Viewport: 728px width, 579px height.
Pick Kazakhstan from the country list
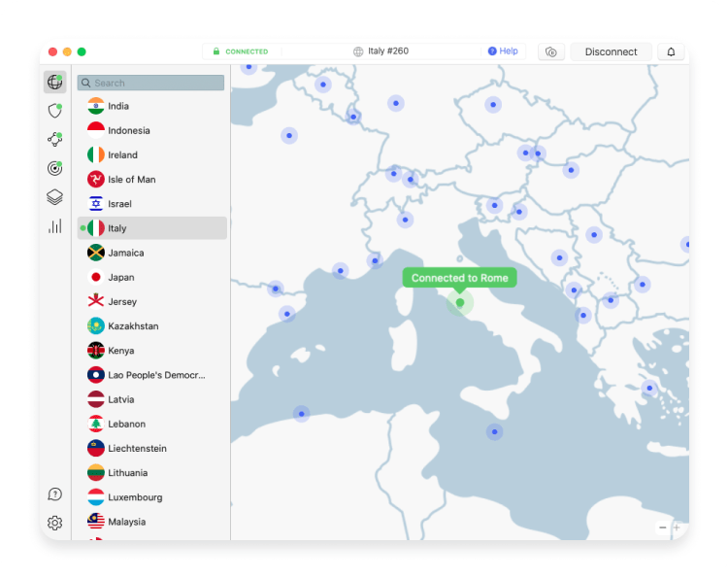point(133,326)
